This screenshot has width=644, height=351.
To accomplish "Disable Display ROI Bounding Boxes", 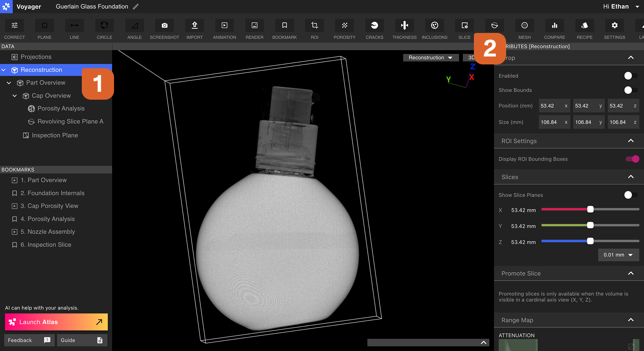I will click(632, 159).
